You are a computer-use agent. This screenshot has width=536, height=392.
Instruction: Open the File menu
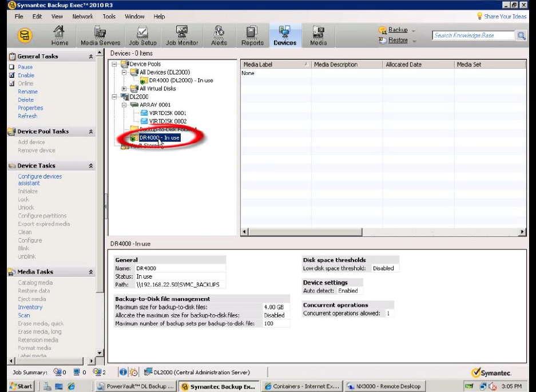tap(19, 17)
